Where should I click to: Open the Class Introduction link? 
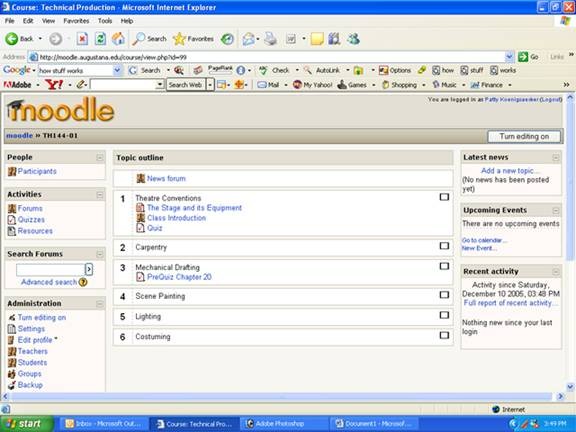(x=176, y=218)
